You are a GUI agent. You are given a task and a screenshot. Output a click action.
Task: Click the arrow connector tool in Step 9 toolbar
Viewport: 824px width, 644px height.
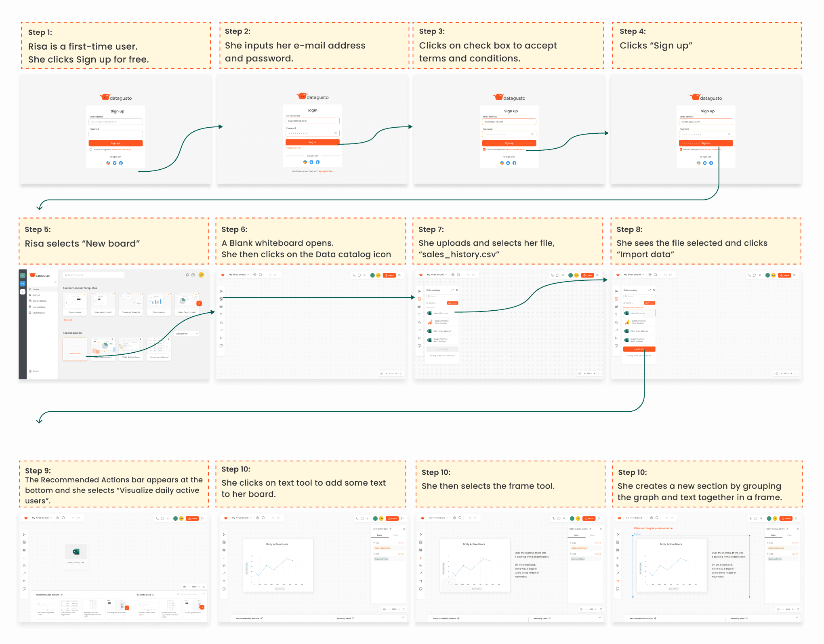pos(24,573)
